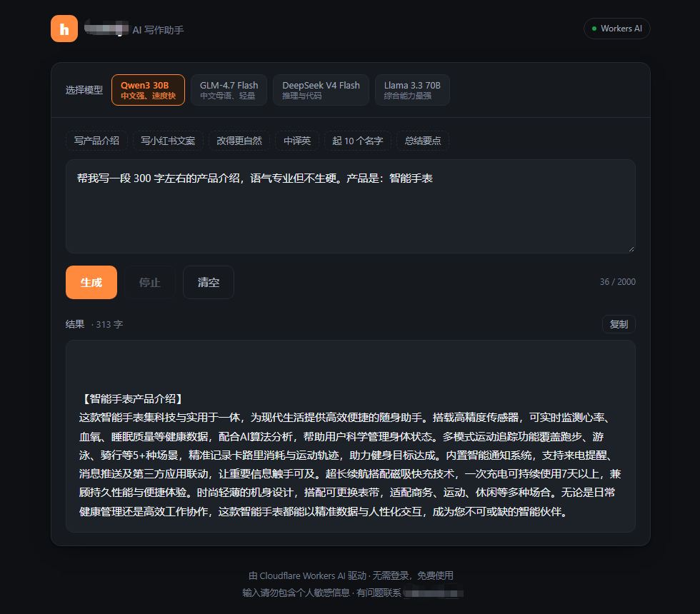Viewport: 700px width, 614px height.
Task: Select the DeepSeek V4 Flash model
Action: [321, 90]
